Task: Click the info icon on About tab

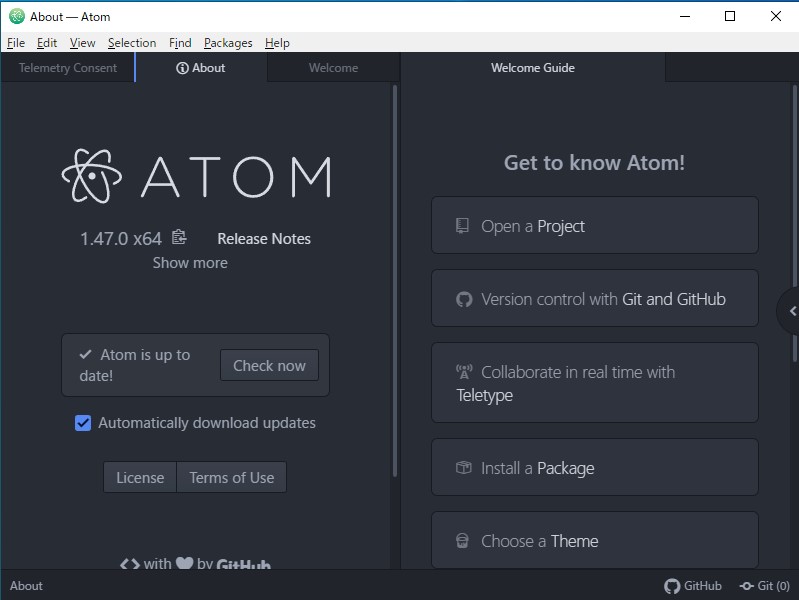Action: pos(182,68)
